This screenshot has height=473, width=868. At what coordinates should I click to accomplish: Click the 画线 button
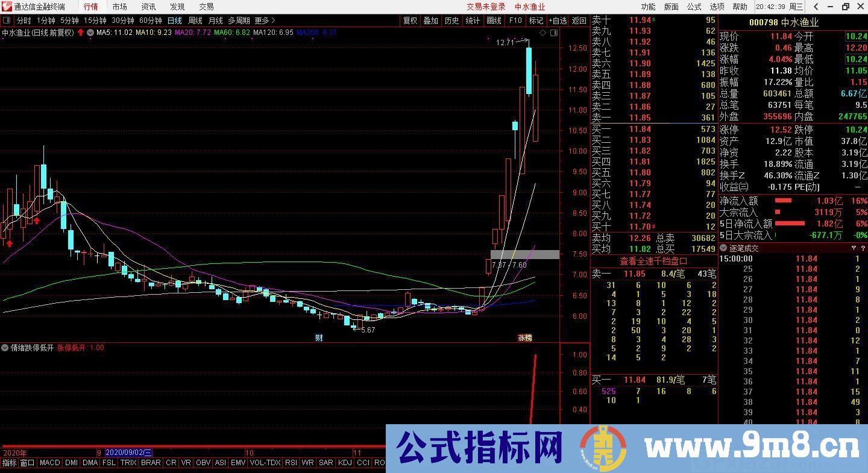[x=494, y=20]
